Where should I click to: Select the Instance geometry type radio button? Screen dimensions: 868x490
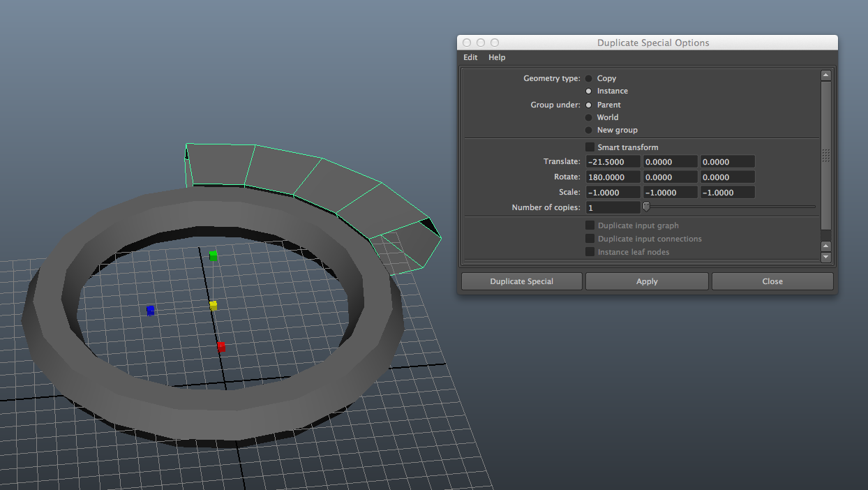[589, 91]
